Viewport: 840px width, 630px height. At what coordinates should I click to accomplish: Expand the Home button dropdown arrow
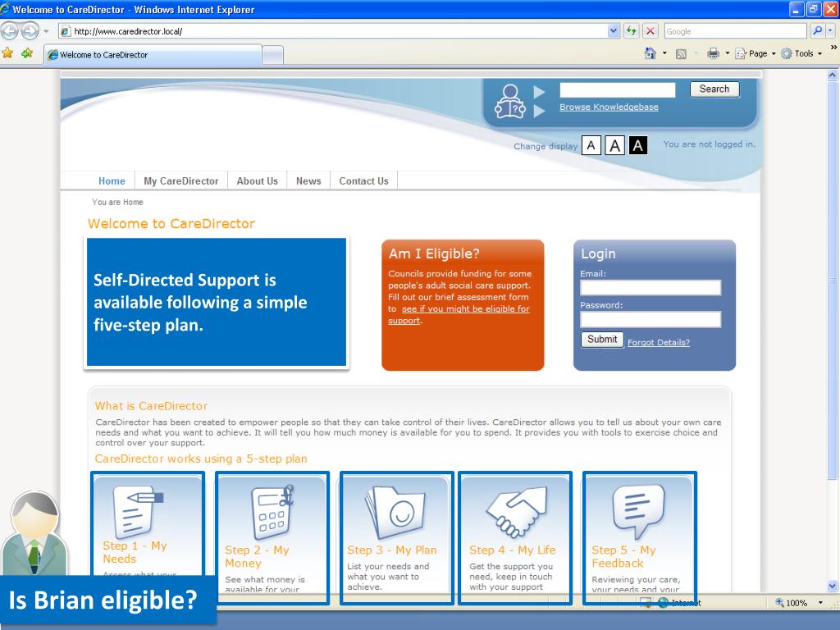pos(664,53)
